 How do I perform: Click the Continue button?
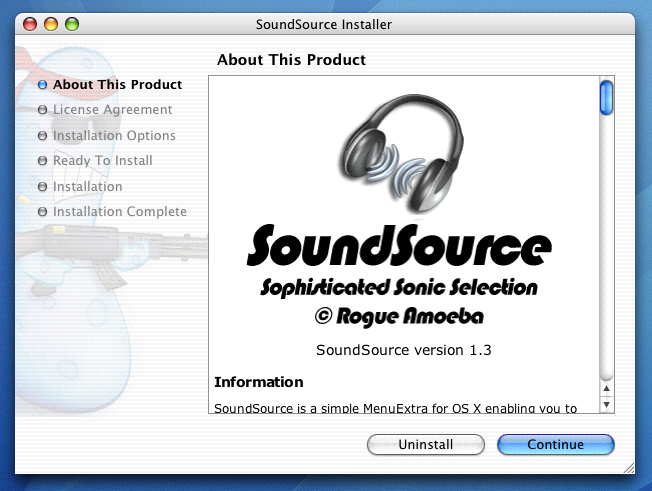(556, 444)
